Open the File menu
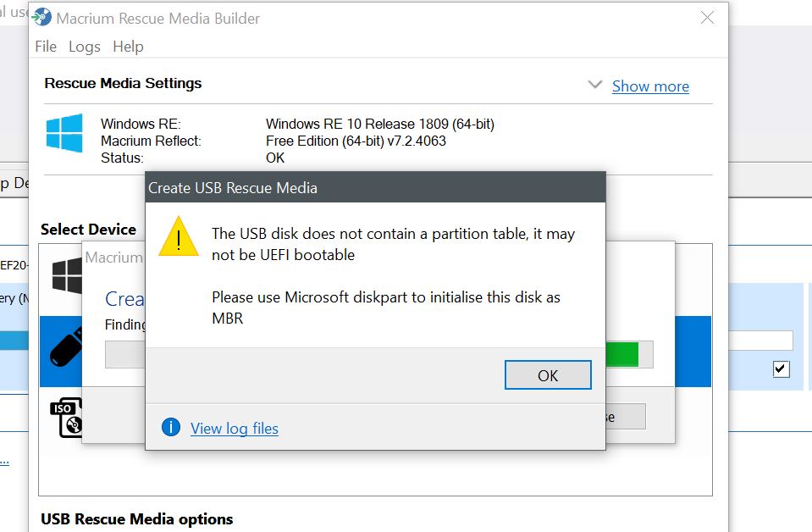Screen dimensions: 812x532 46,47
